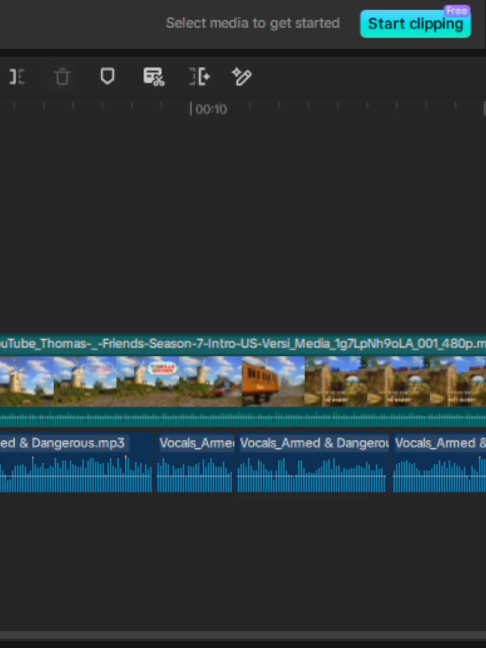
Task: Click the orange train coach thumbnail frame
Action: click(273, 381)
